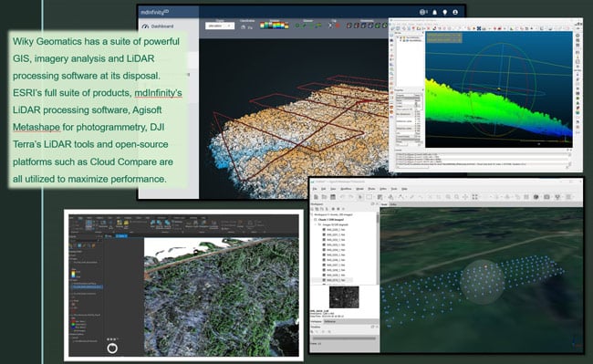Click the Save icon in Metashape toolbar

coord(333,197)
